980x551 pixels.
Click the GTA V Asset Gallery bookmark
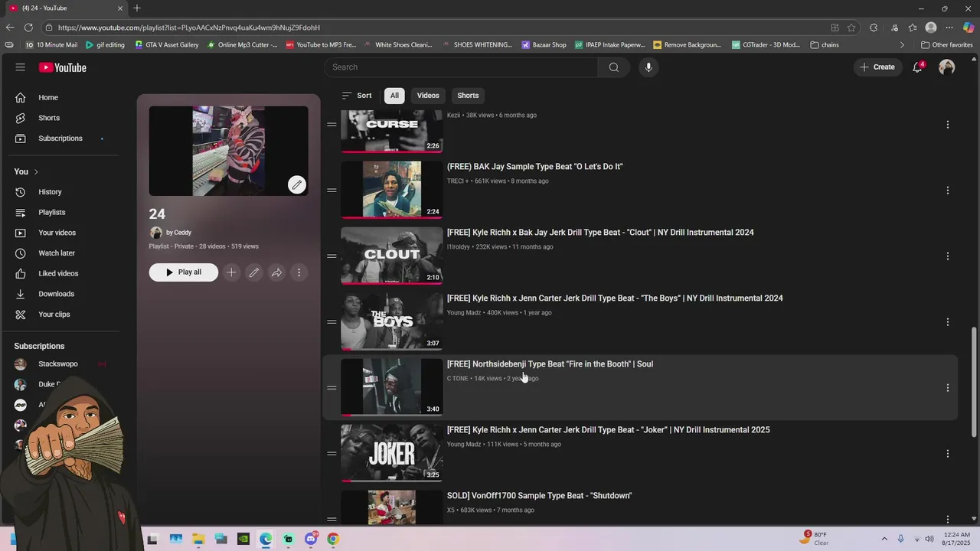(166, 45)
